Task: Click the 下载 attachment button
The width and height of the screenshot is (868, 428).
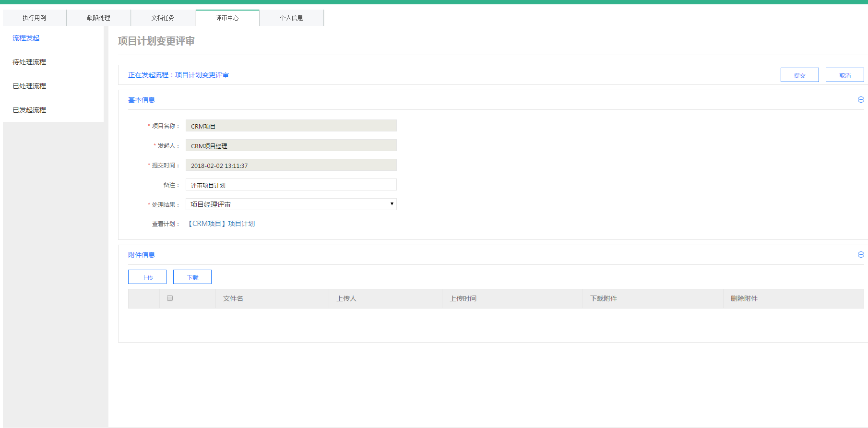Action: coord(192,277)
